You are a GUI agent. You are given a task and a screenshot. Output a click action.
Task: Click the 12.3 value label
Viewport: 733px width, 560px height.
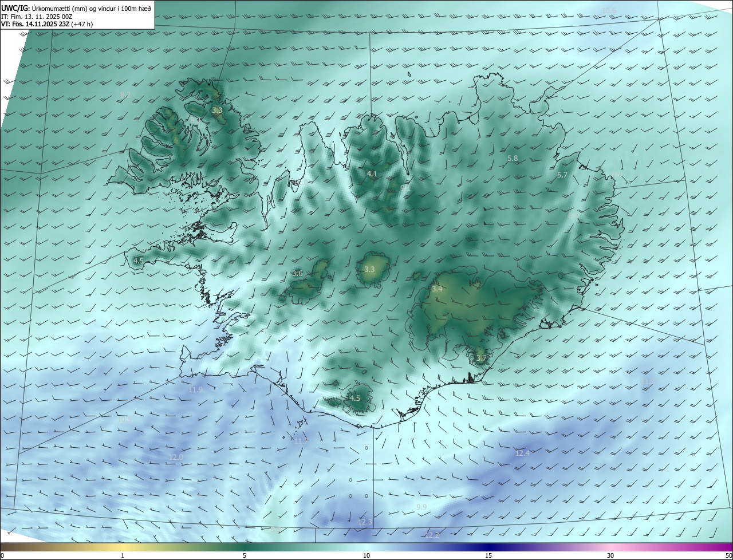pos(365,522)
